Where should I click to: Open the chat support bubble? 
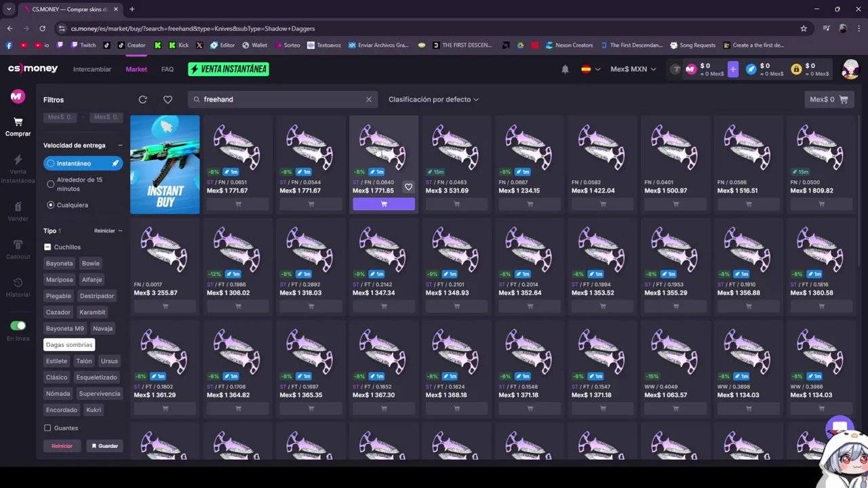840,428
